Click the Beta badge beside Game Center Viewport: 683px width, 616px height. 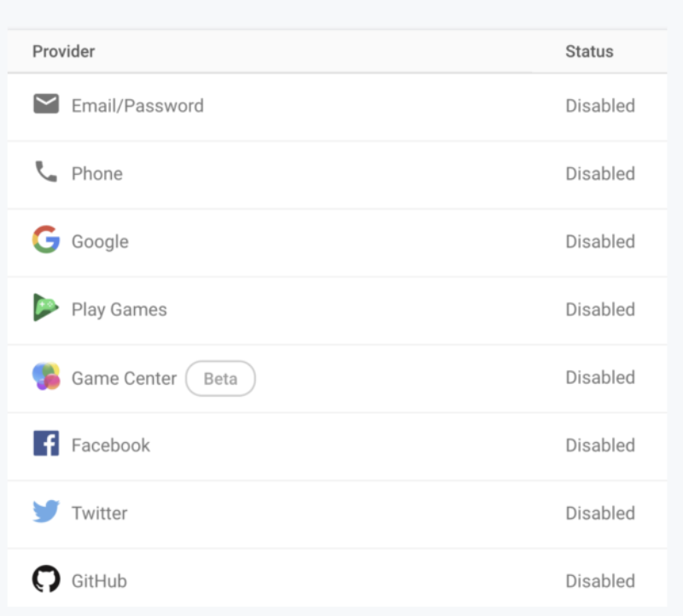click(220, 378)
